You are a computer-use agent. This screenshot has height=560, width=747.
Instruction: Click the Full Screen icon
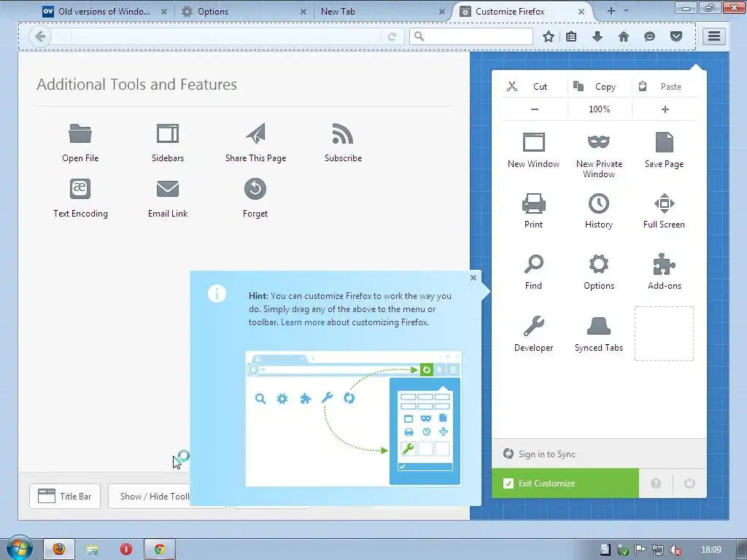click(x=664, y=203)
